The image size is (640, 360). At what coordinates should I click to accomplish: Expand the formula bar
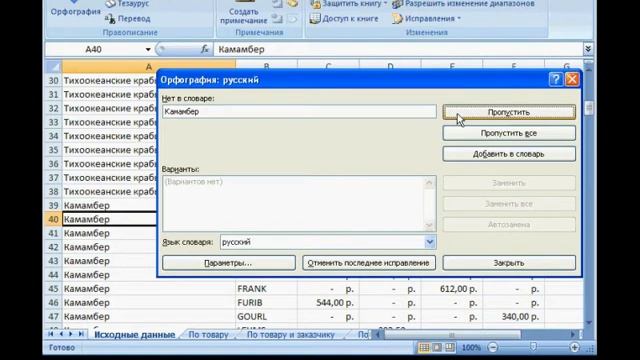pos(588,49)
